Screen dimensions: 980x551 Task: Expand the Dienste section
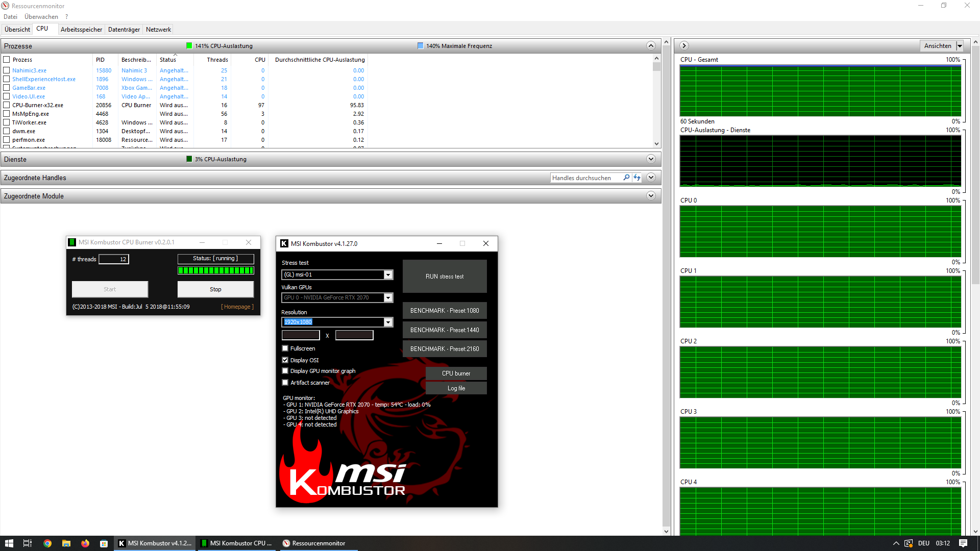[x=651, y=159]
